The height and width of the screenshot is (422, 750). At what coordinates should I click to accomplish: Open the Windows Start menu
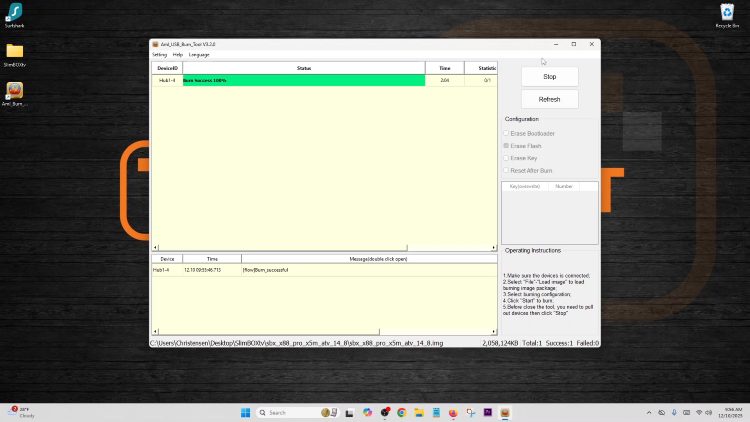pyautogui.click(x=245, y=412)
